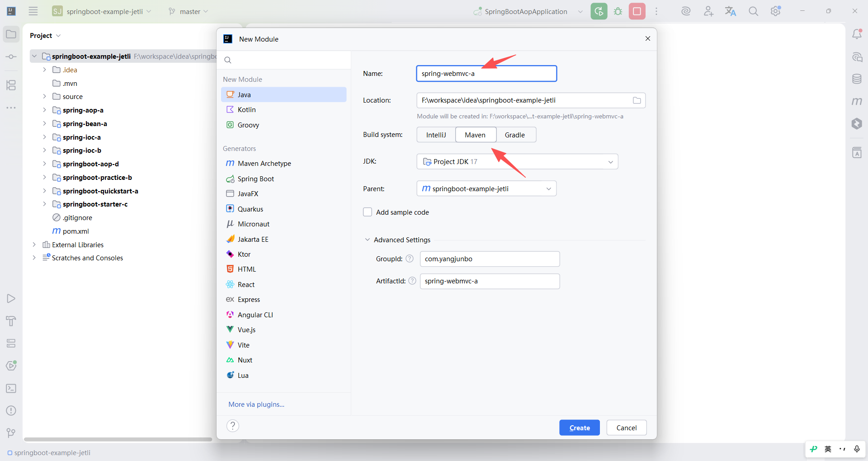Open the Commit tool window icon
Screen dimensions: 868x461
(11, 57)
